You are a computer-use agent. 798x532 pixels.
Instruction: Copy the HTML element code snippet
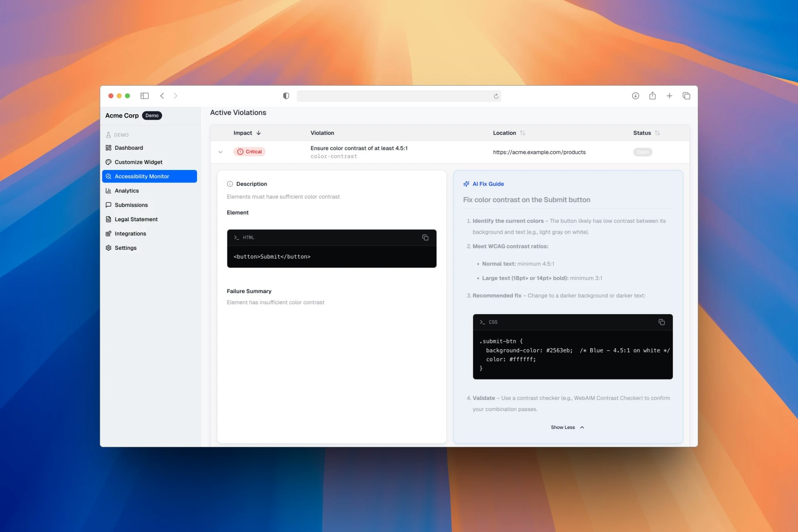point(425,237)
